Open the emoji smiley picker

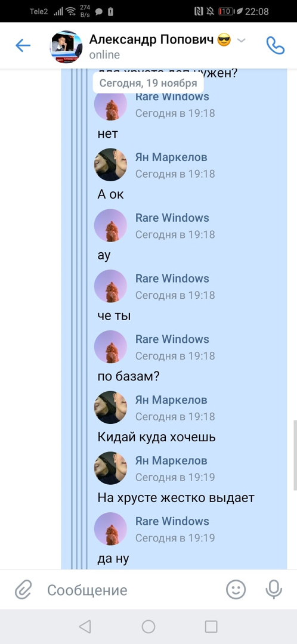click(x=236, y=590)
